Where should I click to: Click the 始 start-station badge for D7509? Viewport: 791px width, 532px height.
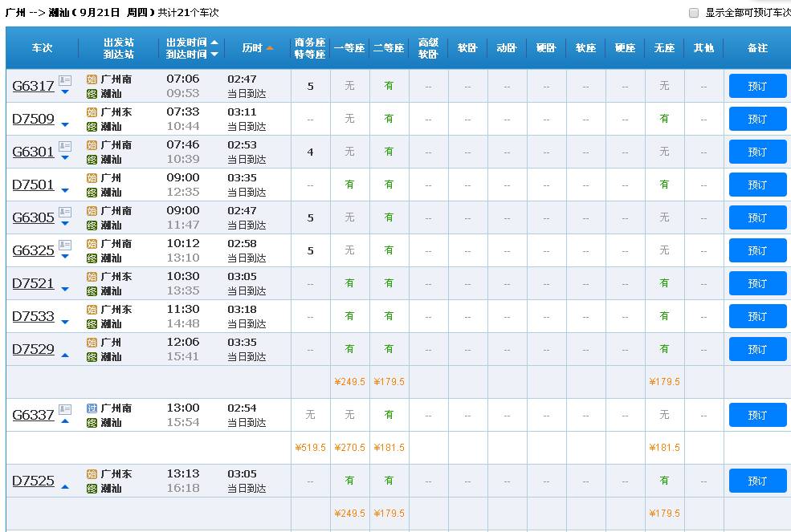pos(91,112)
